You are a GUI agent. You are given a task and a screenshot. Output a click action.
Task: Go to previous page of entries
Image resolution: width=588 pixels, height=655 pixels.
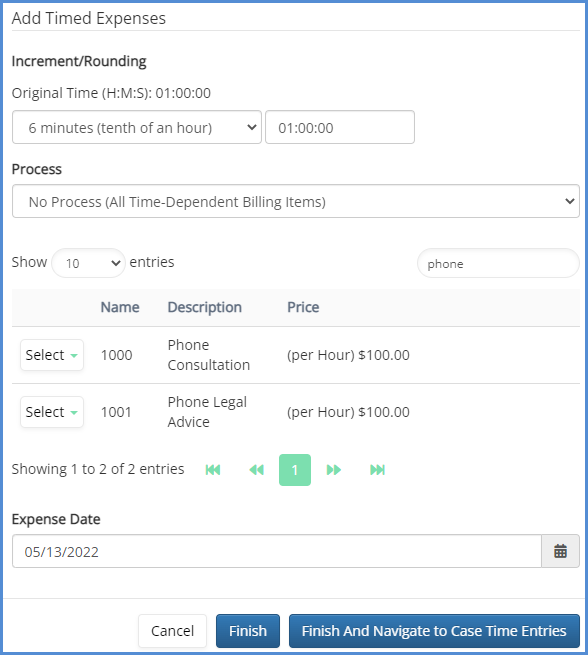(256, 470)
